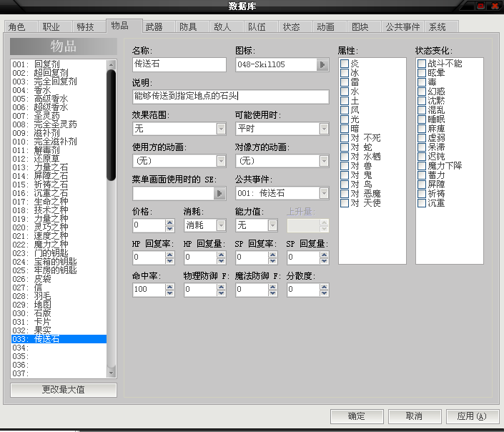Image resolution: width=504 pixels, height=432 pixels.
Task: Open the 图块 tab
Action: pos(364,26)
